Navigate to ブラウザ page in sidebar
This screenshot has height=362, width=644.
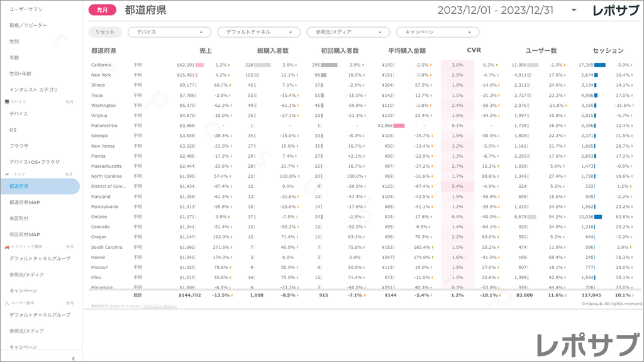point(19,146)
